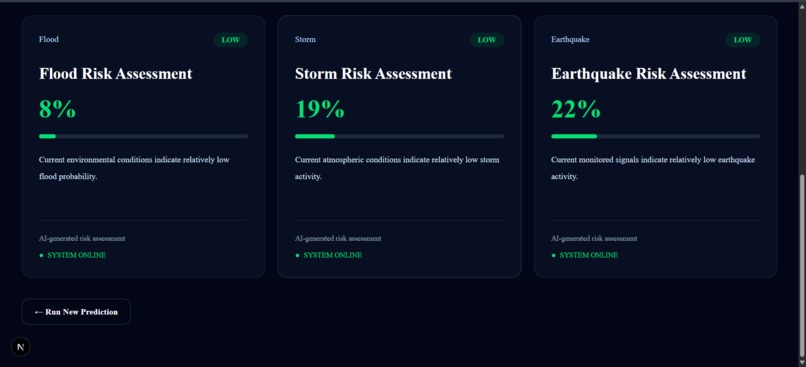Click the Earthquake risk progress bar
Image resolution: width=806 pixels, height=367 pixels.
pos(655,136)
